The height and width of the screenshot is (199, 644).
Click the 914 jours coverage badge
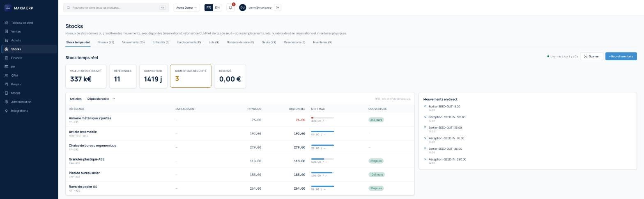(x=376, y=188)
